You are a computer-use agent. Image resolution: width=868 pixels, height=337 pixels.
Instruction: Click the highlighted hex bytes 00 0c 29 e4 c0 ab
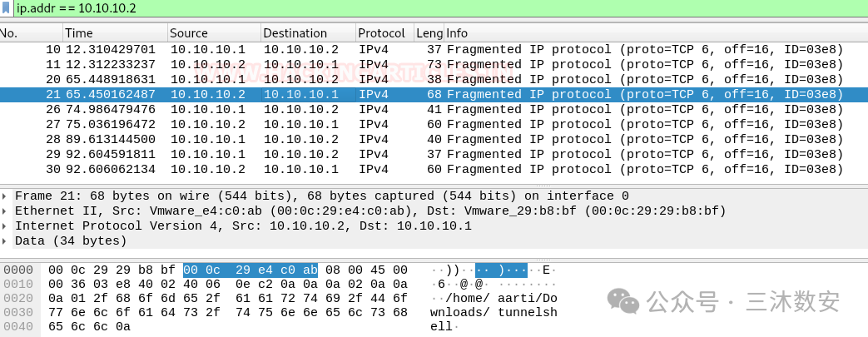point(250,270)
